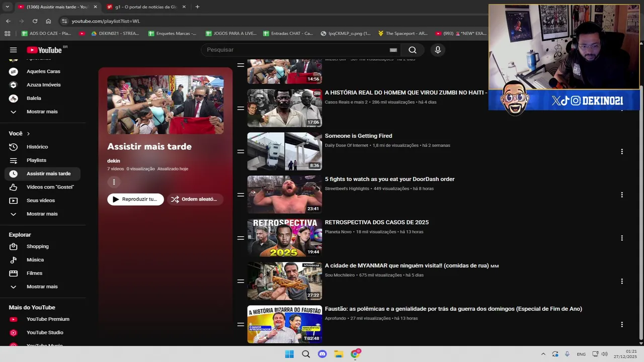Grab reorder handle for MYANMAR video
The image size is (644, 362).
click(240, 281)
